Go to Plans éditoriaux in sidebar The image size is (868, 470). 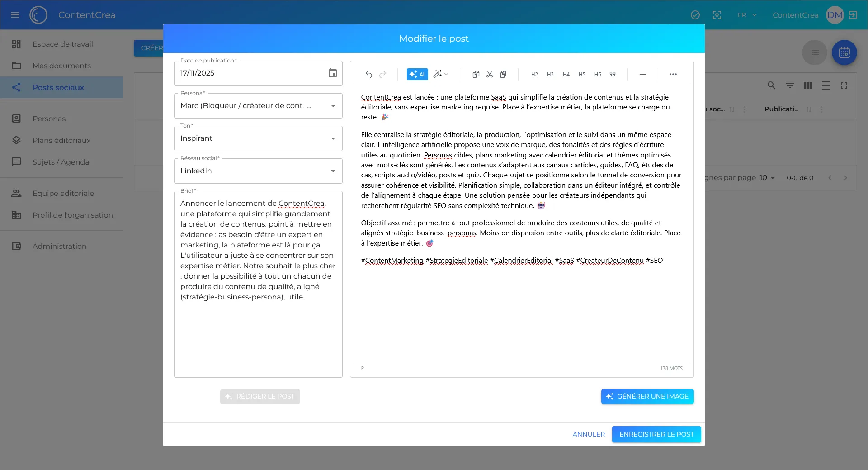61,140
